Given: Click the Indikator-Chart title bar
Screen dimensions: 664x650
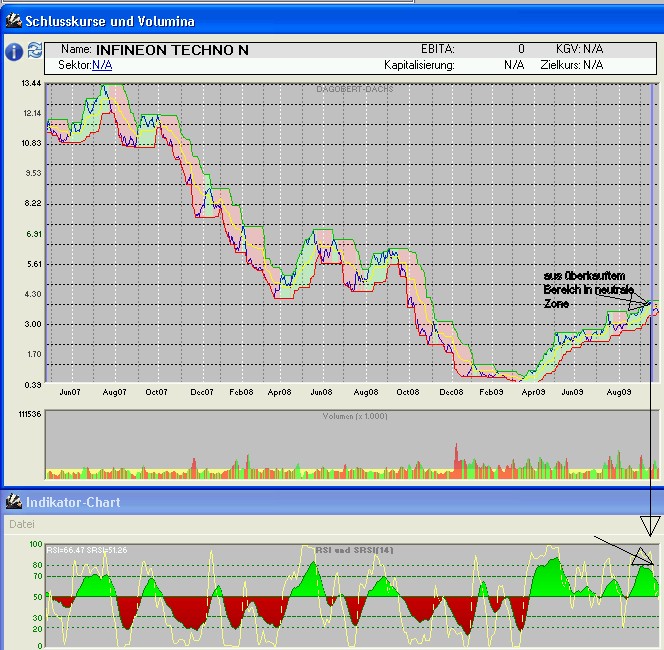Looking at the screenshot, I should [332, 502].
